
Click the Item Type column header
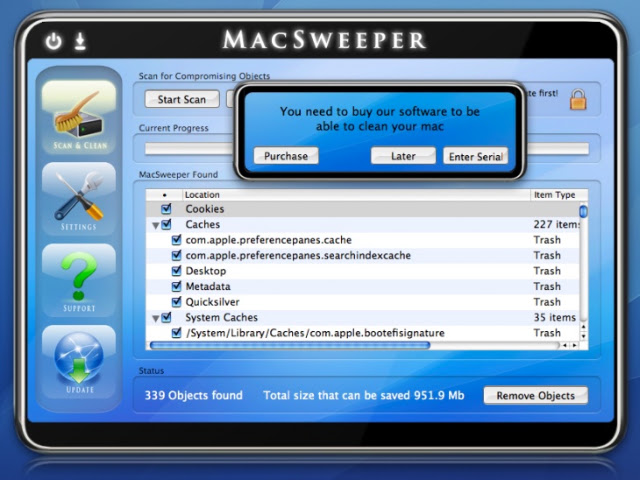coord(559,195)
